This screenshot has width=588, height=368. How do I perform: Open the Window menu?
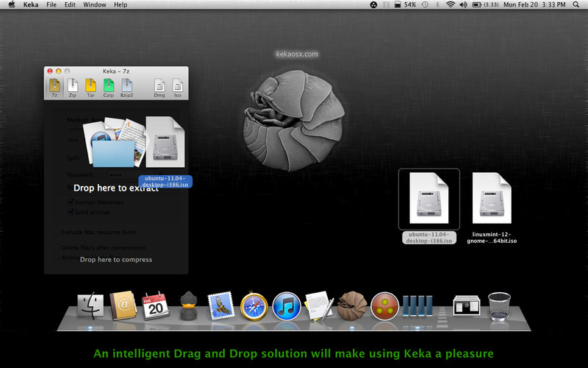tap(94, 4)
